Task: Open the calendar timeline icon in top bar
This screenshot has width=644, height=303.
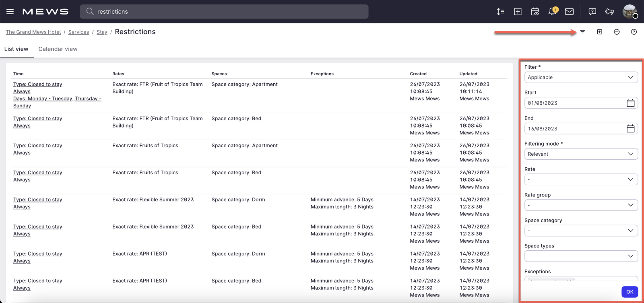Action: [x=535, y=12]
